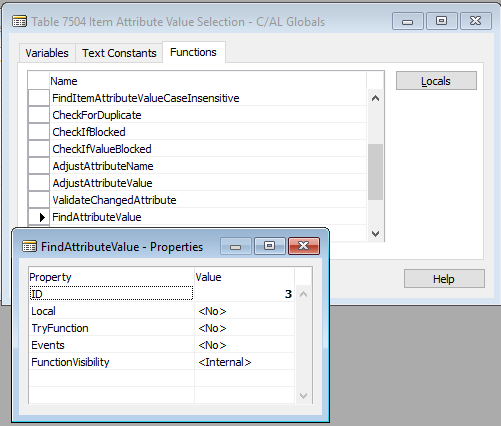
Task: Click FunctionVisibility value <Internal>
Action: pyautogui.click(x=225, y=362)
